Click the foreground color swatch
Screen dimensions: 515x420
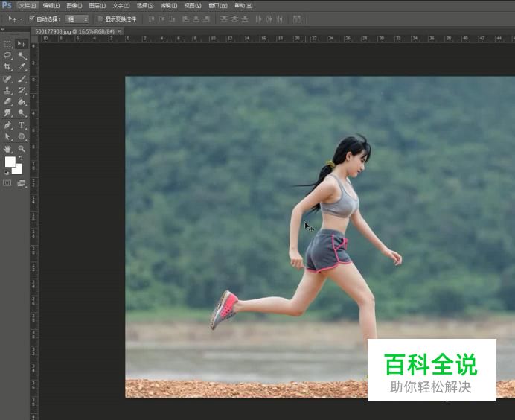[10, 162]
